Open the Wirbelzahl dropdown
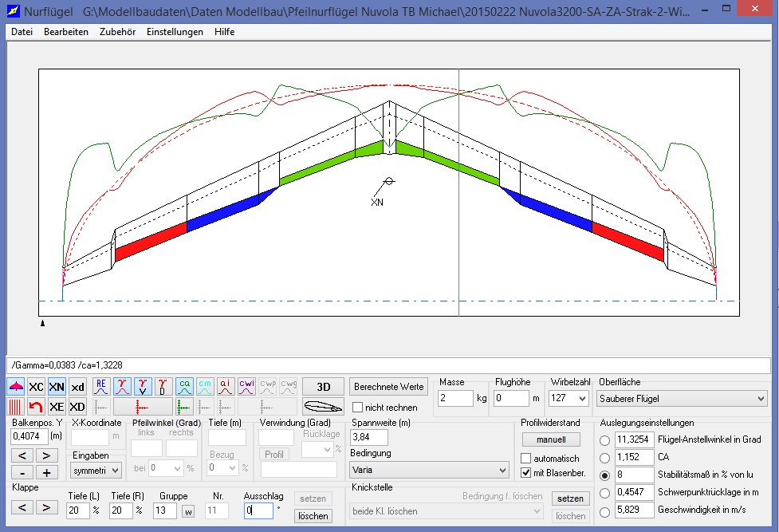The height and width of the screenshot is (532, 779). coord(569,398)
